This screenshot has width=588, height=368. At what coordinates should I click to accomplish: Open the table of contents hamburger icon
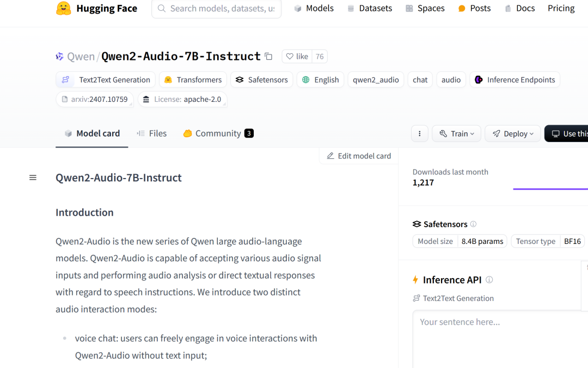point(33,177)
